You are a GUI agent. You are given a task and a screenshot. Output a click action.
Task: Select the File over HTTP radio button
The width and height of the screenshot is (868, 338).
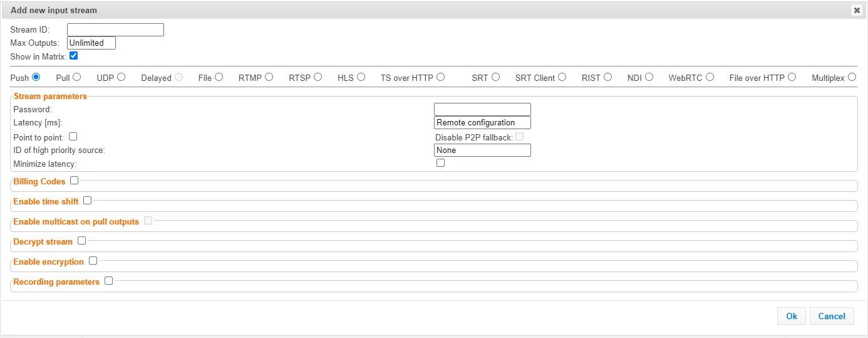pyautogui.click(x=792, y=77)
